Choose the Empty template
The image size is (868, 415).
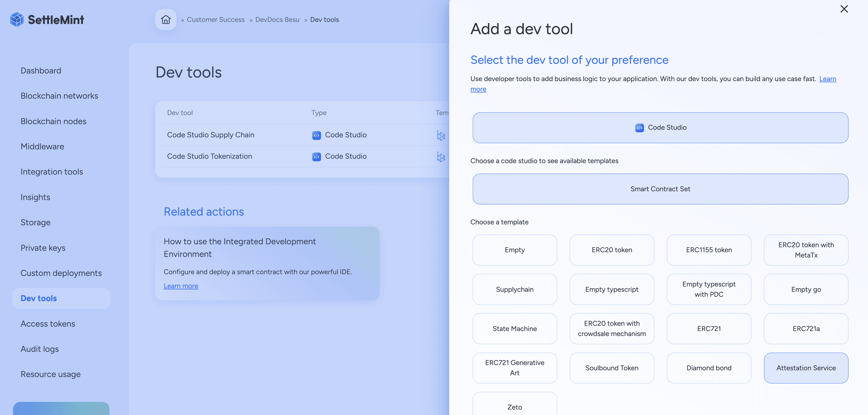[514, 250]
